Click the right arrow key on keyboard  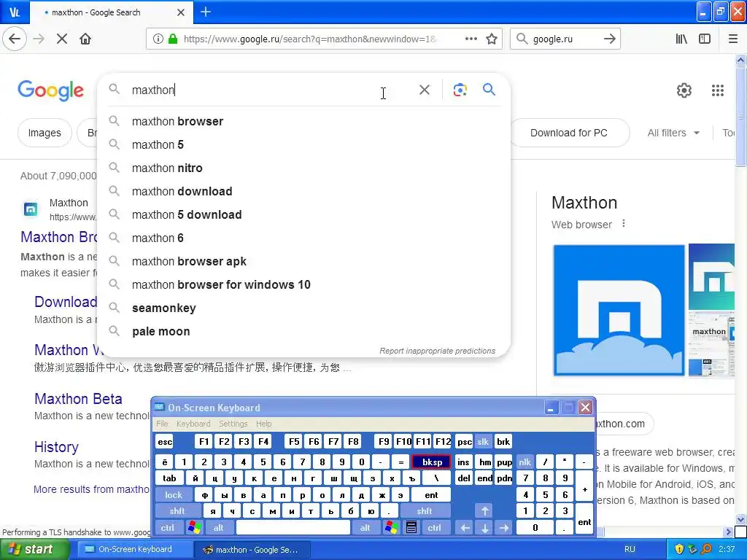tap(504, 528)
